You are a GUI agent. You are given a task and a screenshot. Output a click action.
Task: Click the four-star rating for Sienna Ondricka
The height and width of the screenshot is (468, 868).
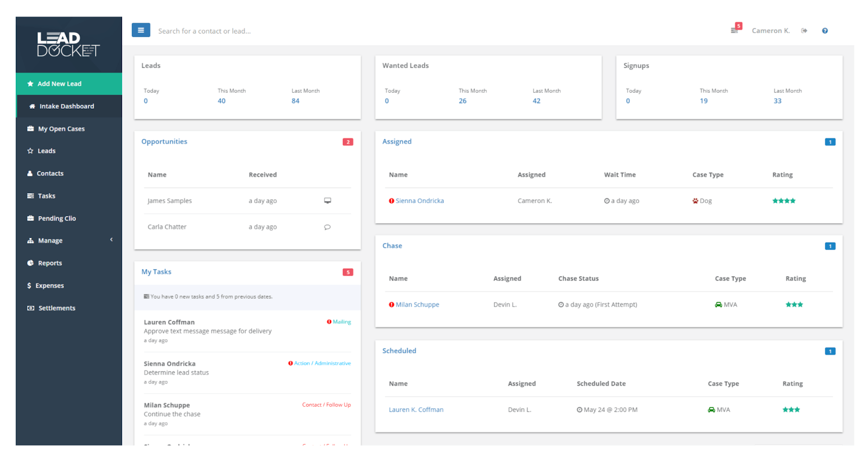coord(784,201)
